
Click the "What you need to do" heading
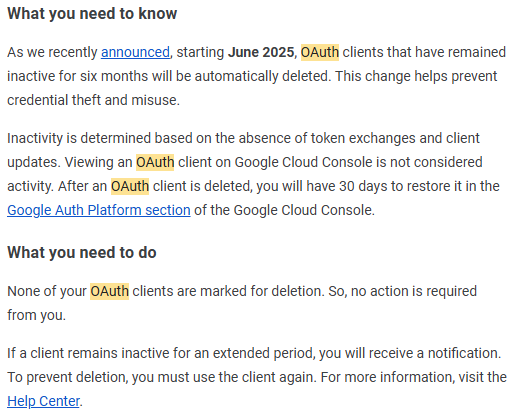pos(82,252)
